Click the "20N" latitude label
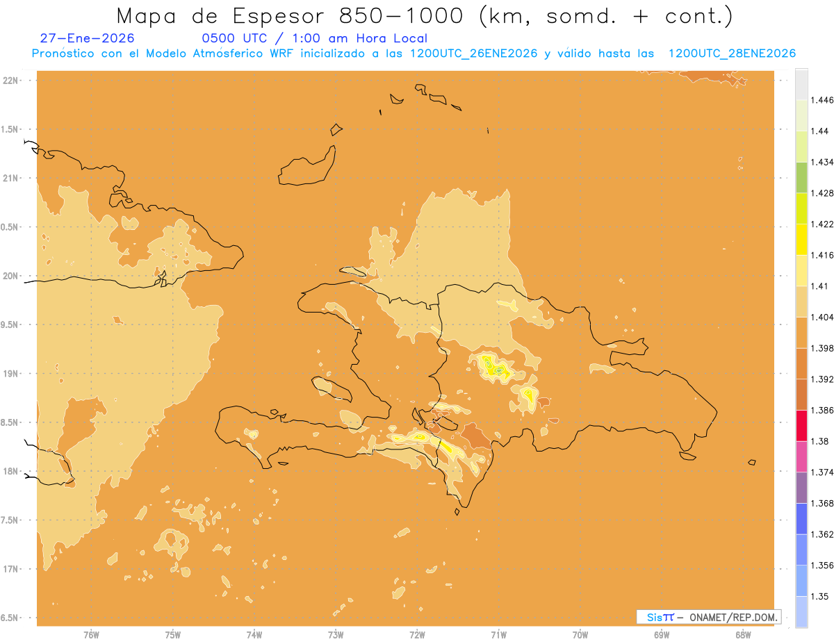Screen dimensions: 834x644 11,276
